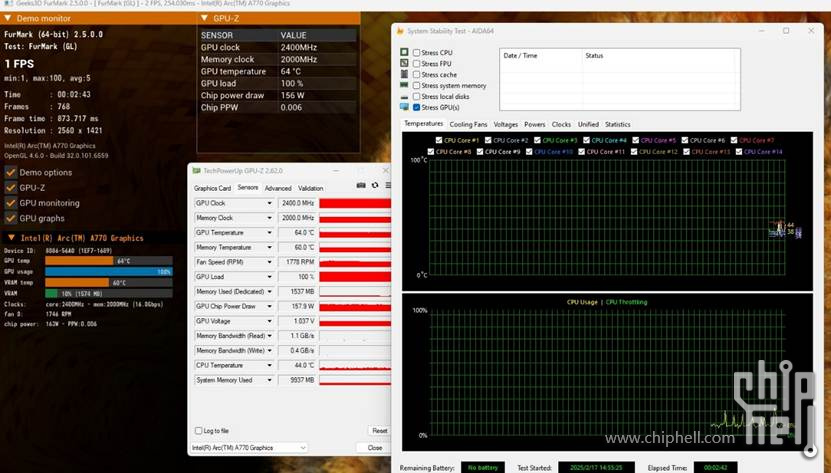Toggle CPU Core #1 graph checkbox
The width and height of the screenshot is (831, 473).
(439, 141)
